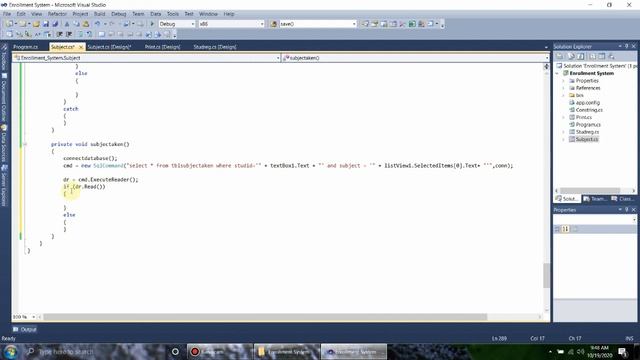Image resolution: width=640 pixels, height=360 pixels.
Task: Click the Save All toolbar icon
Action: click(x=55, y=24)
